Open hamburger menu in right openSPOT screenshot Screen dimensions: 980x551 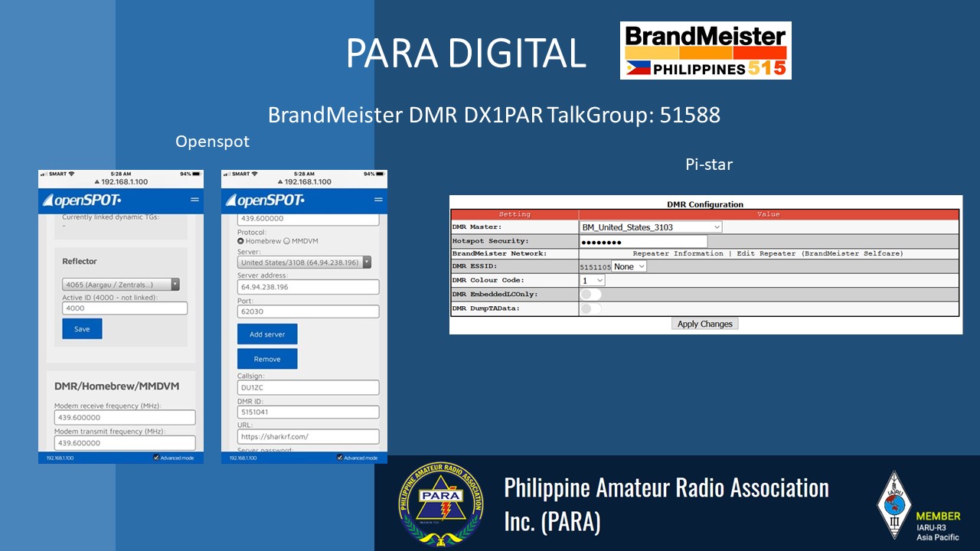(x=378, y=199)
